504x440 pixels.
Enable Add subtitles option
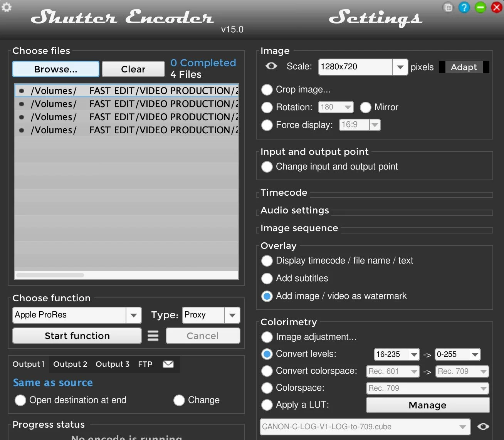(x=267, y=279)
